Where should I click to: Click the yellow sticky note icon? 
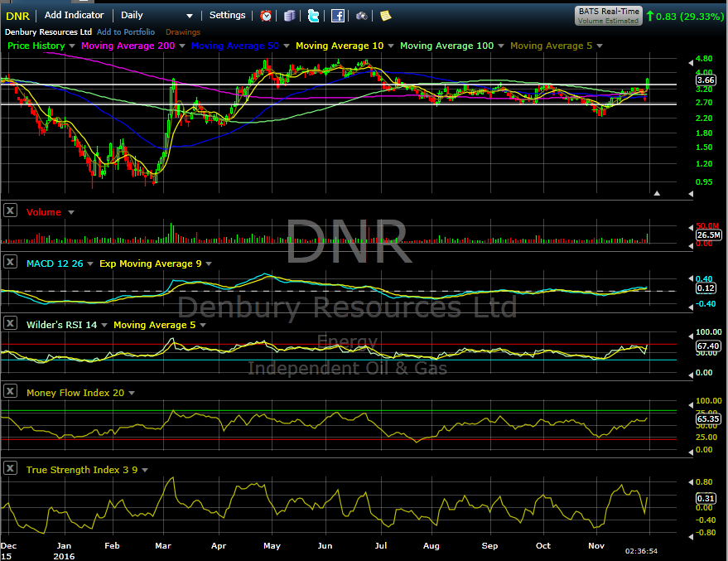coord(386,16)
